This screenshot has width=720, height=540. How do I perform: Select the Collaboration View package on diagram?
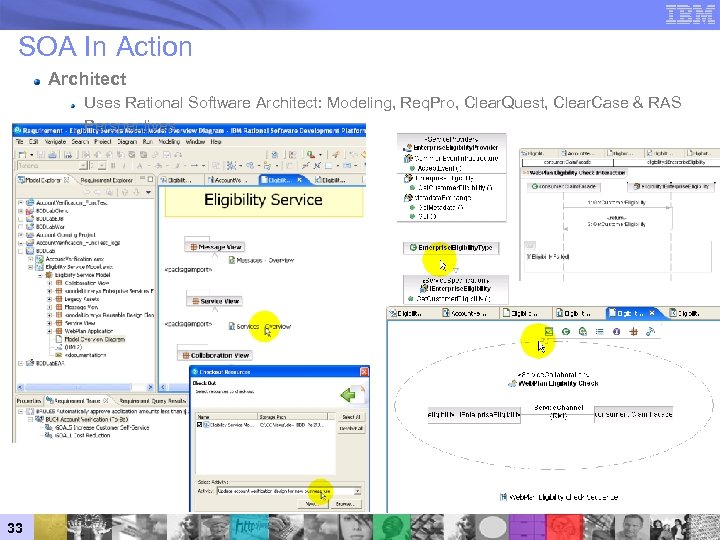[x=215, y=355]
